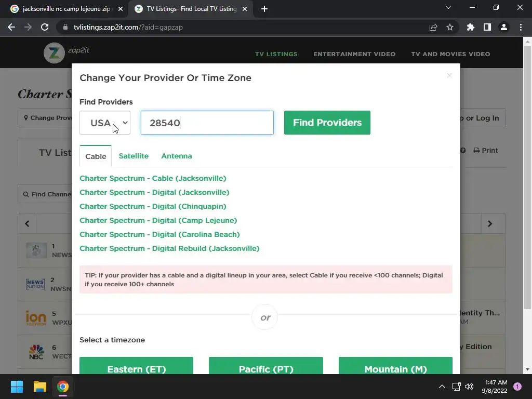
Task: Open the Chrome profile icon
Action: tap(504, 27)
